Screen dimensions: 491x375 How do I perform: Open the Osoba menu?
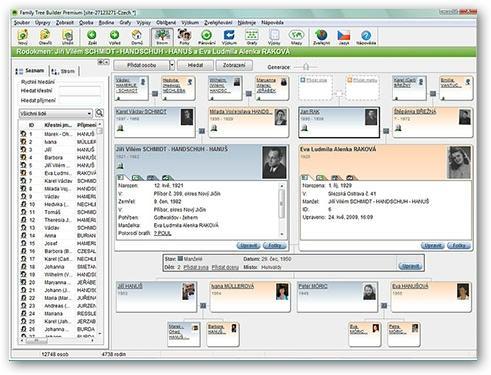tap(86, 23)
